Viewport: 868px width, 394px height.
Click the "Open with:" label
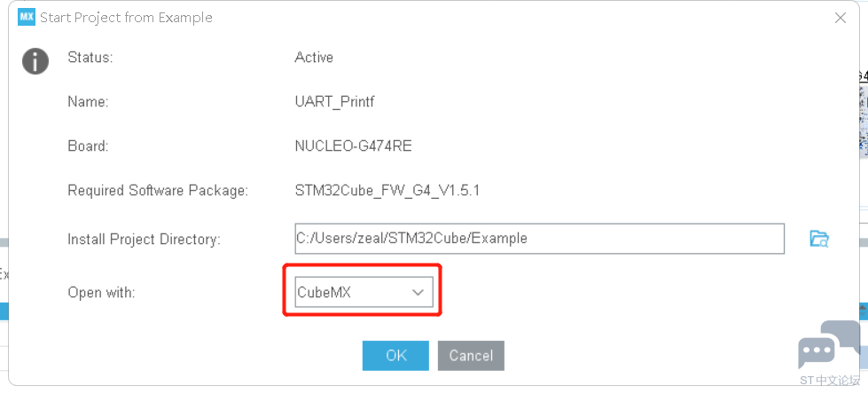101,293
